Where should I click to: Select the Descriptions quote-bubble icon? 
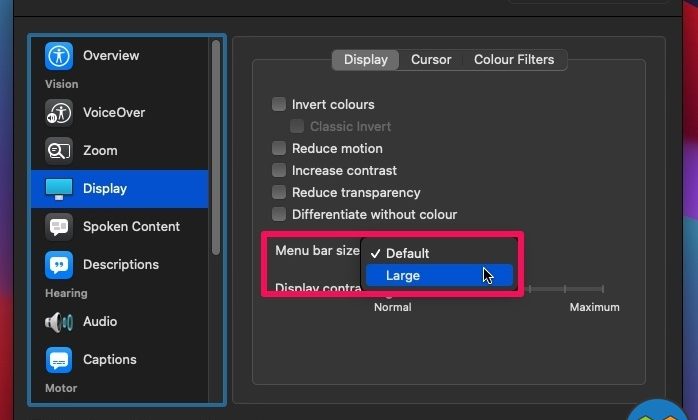[x=59, y=265]
